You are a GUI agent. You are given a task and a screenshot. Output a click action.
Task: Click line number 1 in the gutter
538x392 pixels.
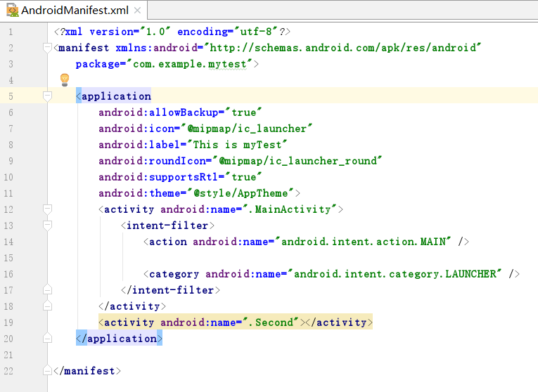click(x=11, y=32)
